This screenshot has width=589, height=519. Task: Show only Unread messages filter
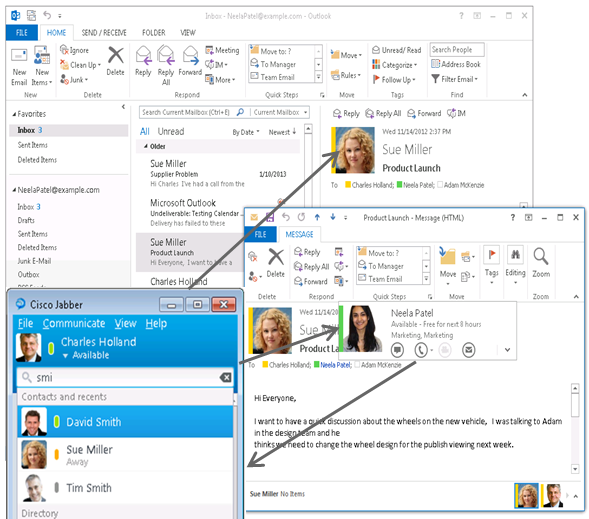coord(171,131)
